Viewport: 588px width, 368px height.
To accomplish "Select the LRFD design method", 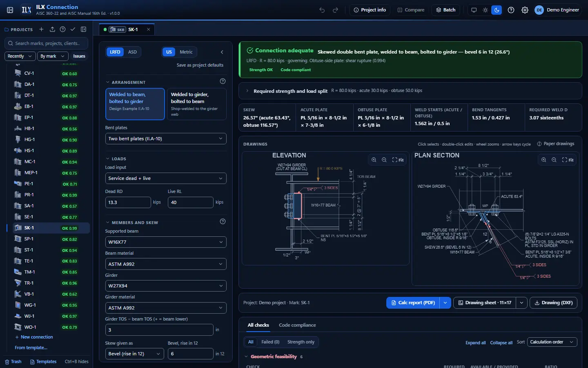I will (115, 52).
